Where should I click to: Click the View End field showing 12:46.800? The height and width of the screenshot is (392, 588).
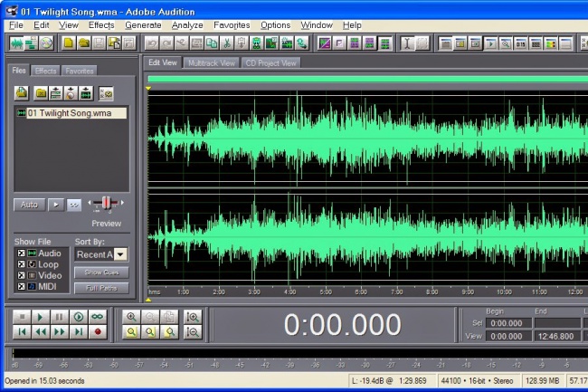tap(556, 336)
